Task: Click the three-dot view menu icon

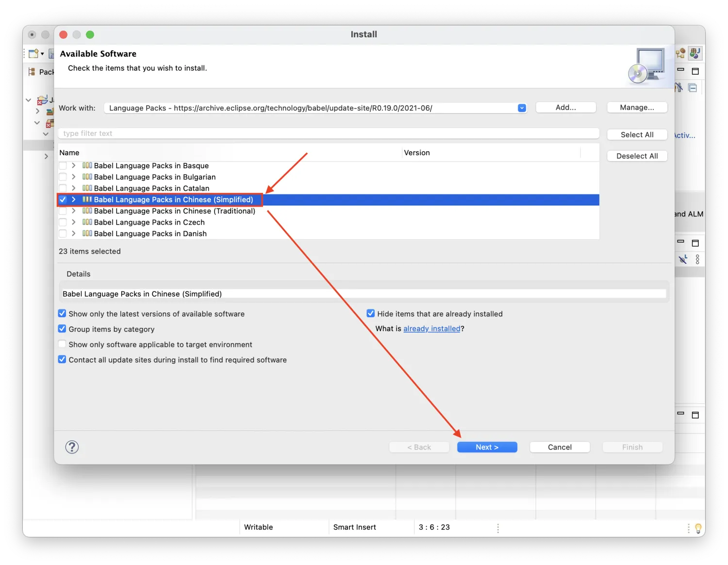Action: [x=697, y=259]
